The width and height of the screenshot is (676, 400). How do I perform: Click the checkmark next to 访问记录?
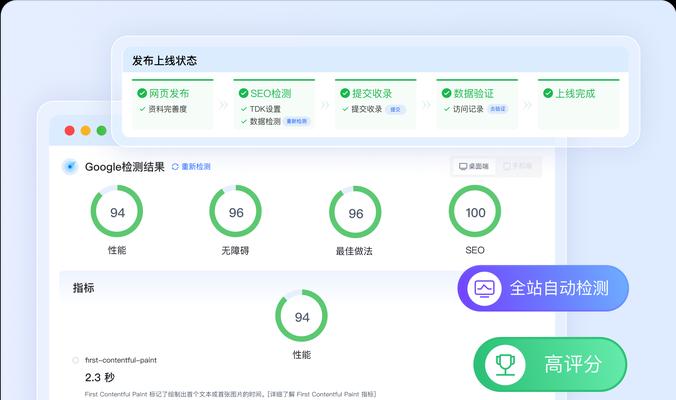(447, 109)
